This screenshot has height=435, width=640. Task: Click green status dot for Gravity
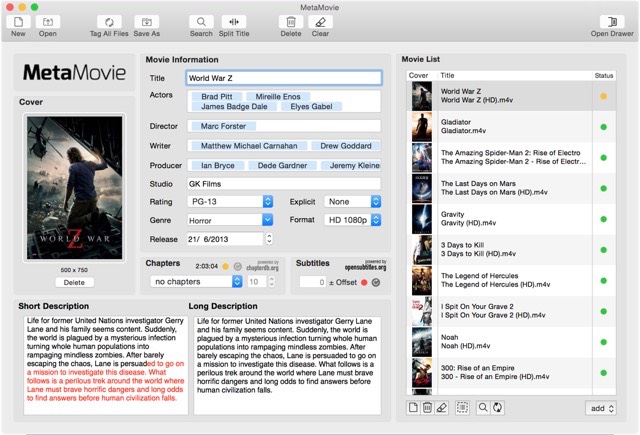(x=604, y=219)
